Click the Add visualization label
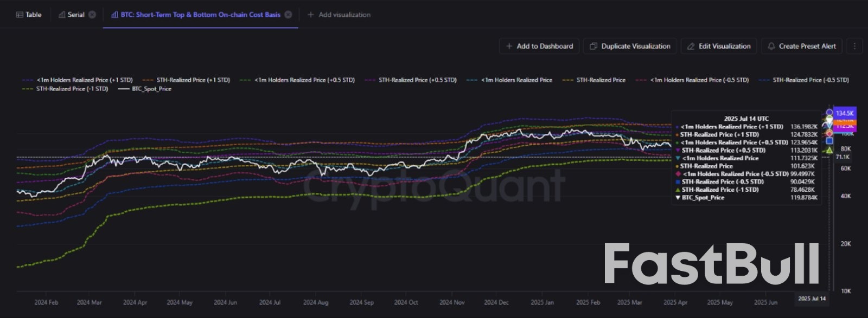 [344, 15]
